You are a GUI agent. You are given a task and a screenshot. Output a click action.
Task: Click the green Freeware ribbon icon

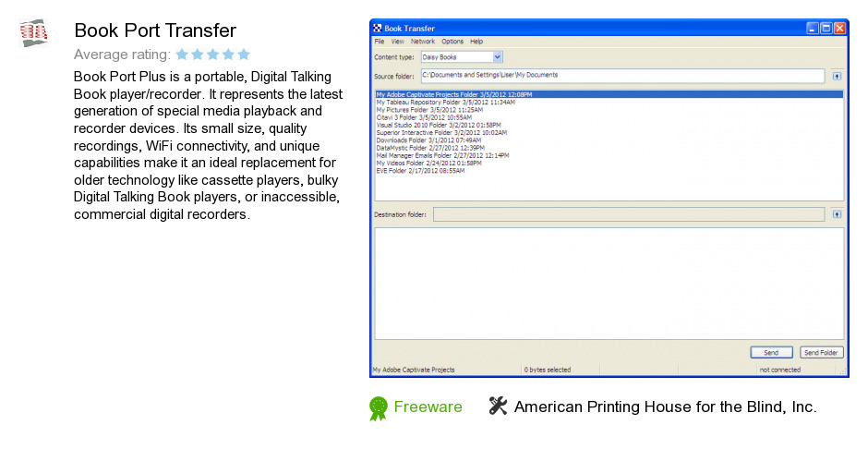point(379,408)
